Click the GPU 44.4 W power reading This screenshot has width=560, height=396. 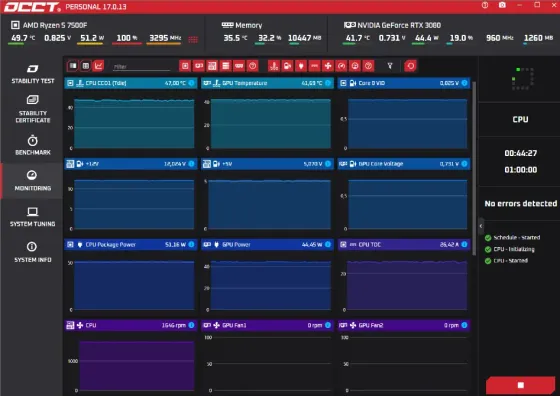tap(424, 38)
